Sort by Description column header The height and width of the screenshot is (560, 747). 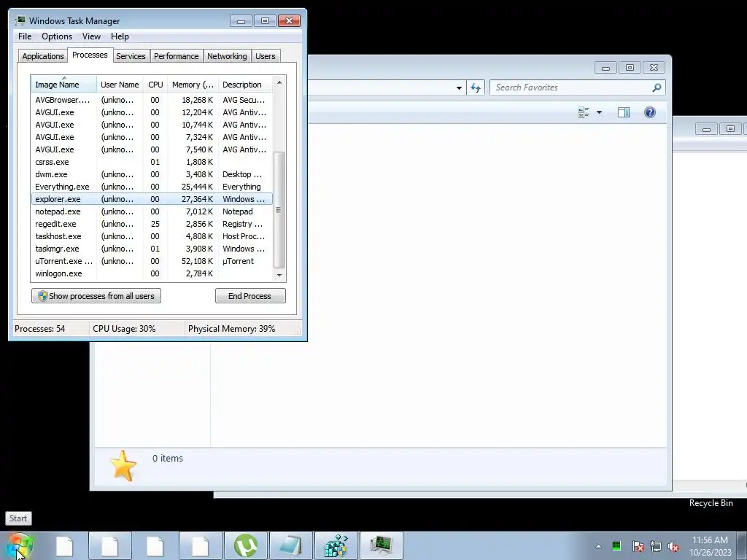click(x=245, y=85)
